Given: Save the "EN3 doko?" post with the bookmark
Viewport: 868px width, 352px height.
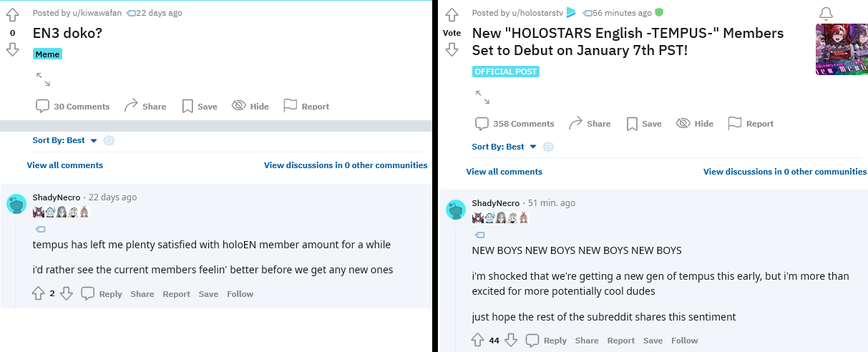Looking at the screenshot, I should tap(200, 106).
